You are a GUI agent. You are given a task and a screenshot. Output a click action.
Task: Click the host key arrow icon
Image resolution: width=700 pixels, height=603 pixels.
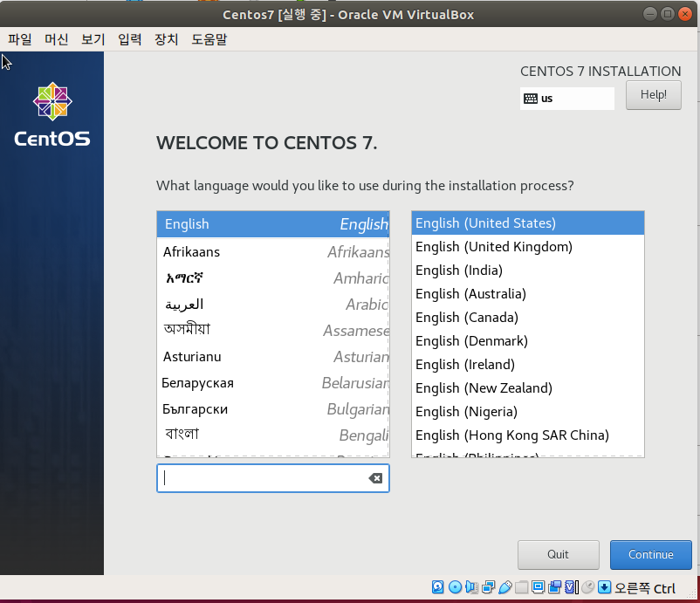605,587
